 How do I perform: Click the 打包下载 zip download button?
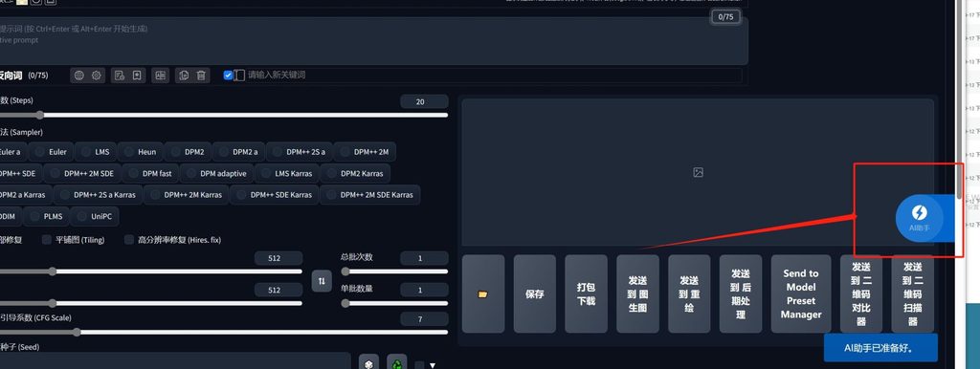click(586, 293)
